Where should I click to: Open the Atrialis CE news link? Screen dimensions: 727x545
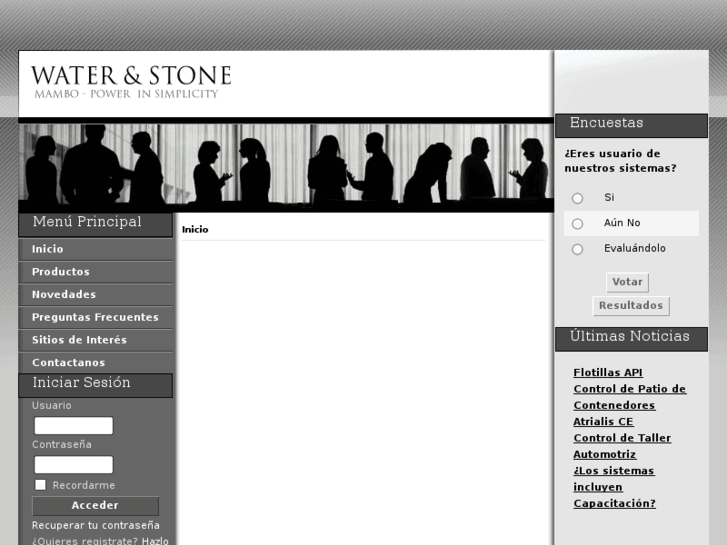[x=603, y=422]
